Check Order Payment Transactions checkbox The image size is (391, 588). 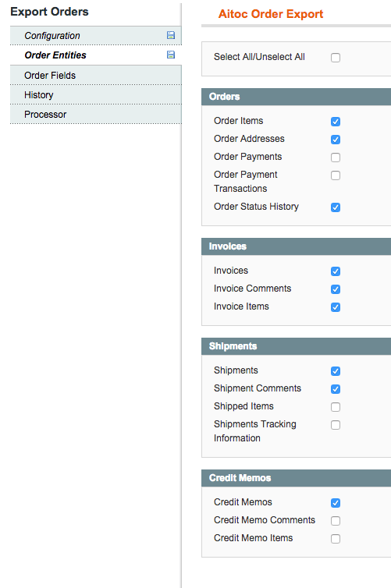336,175
